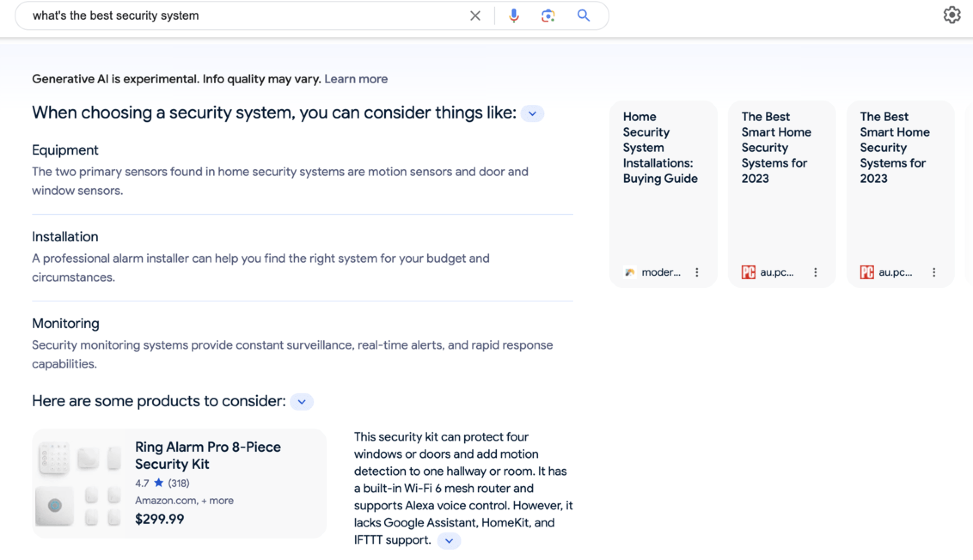Click the blue star rating icon
Viewport: 973px width, 560px height.
[159, 483]
